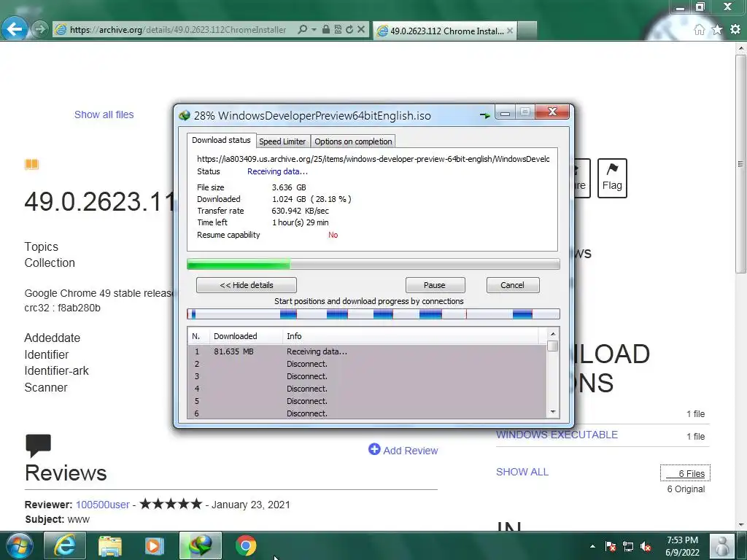This screenshot has width=747, height=560.
Task: Open Action Center flag tray icon
Action: [611, 547]
